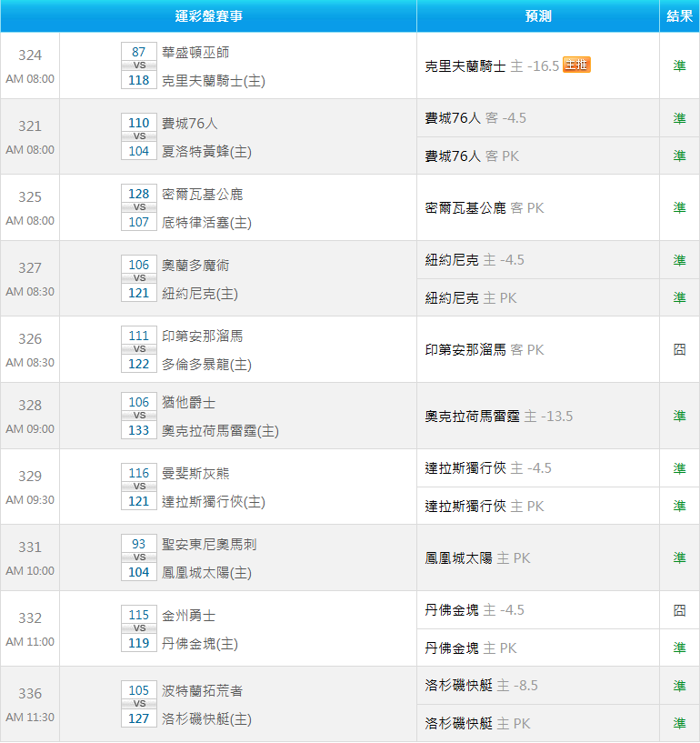Click score 118 for 克里夫蘭騎士
The width and height of the screenshot is (700, 743).
[x=139, y=80]
